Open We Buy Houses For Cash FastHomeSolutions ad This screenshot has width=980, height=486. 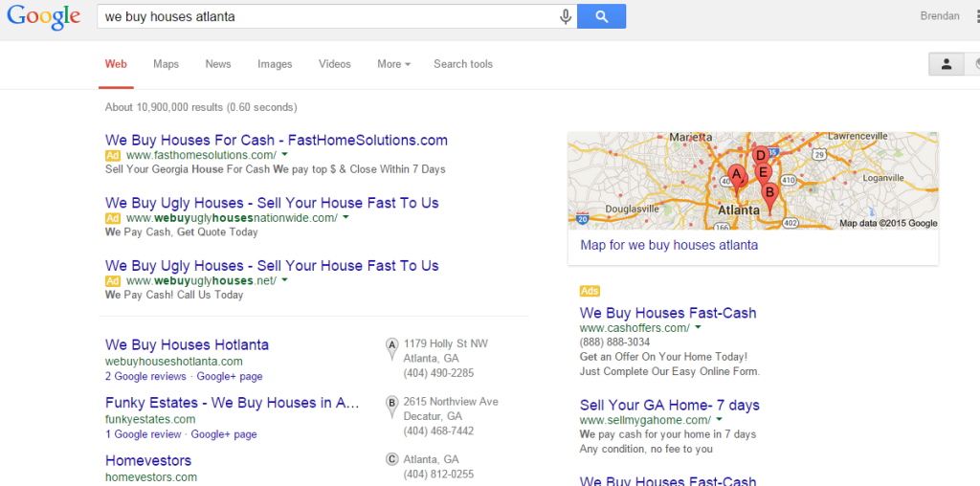click(x=277, y=140)
